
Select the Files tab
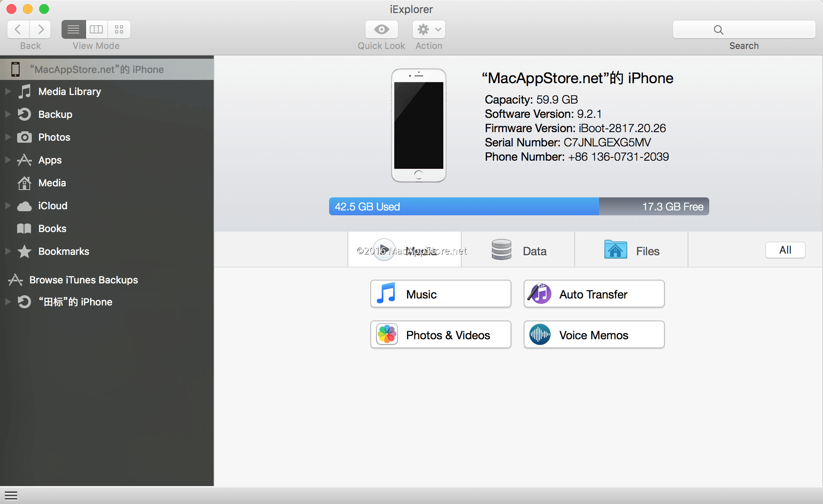coord(631,250)
